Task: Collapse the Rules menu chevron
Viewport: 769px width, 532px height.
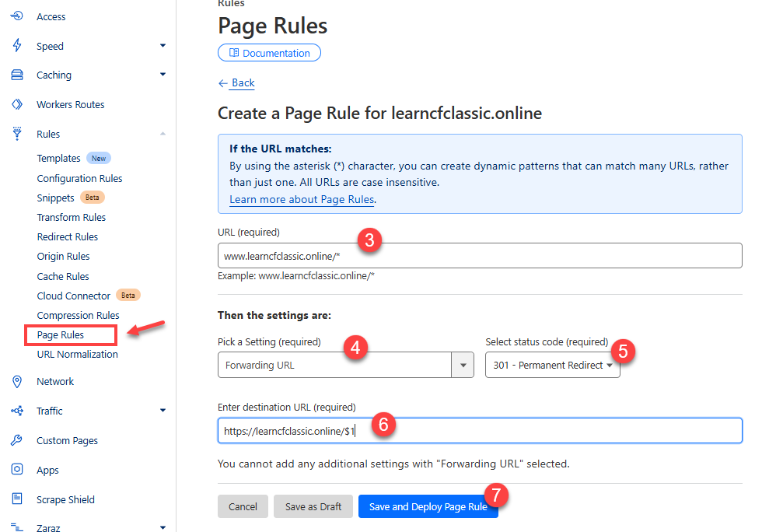Action: click(163, 134)
